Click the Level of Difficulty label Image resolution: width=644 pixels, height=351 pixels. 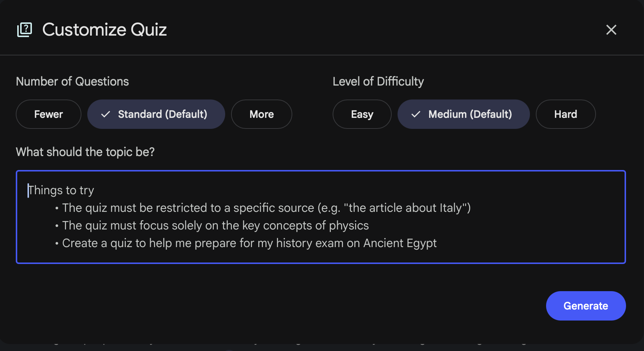click(x=378, y=82)
